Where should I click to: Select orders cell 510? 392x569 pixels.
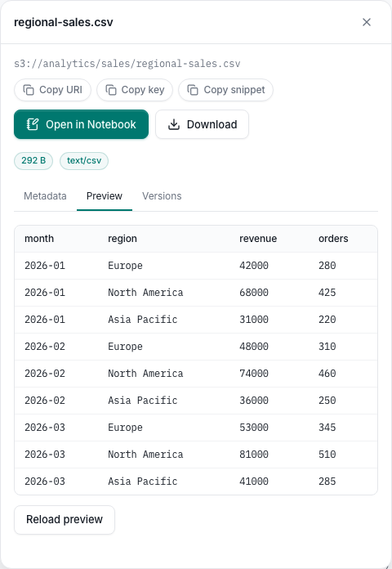point(327,455)
